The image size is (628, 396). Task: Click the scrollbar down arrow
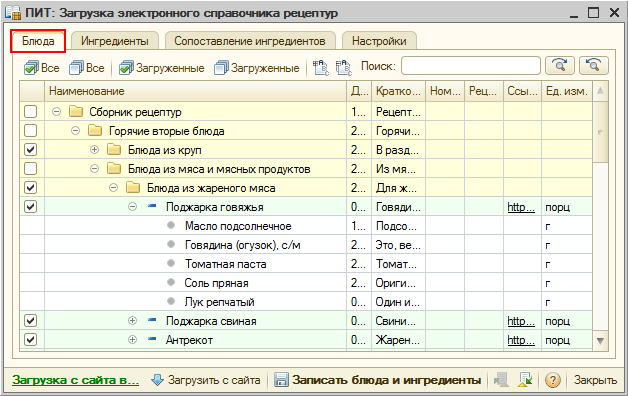pyautogui.click(x=600, y=341)
